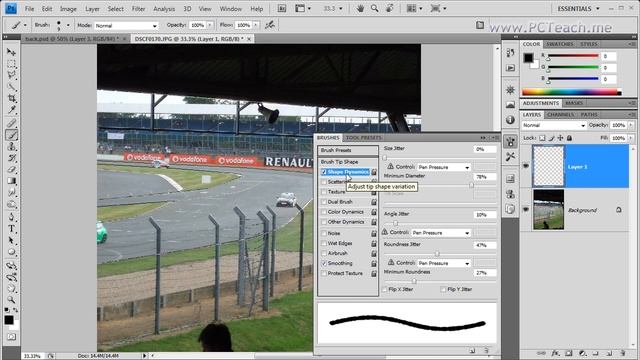The width and height of the screenshot is (640, 360).
Task: Hide Layer 1 with eye icon
Action: 526,166
